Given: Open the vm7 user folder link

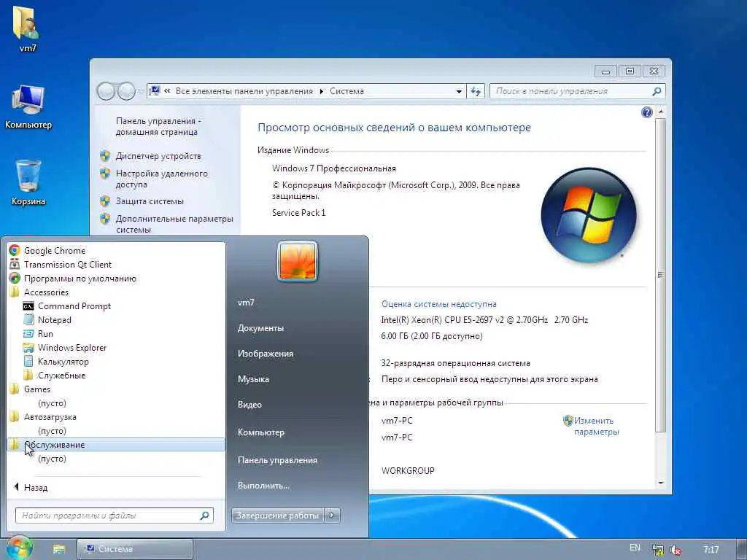Looking at the screenshot, I should pyautogui.click(x=247, y=303).
